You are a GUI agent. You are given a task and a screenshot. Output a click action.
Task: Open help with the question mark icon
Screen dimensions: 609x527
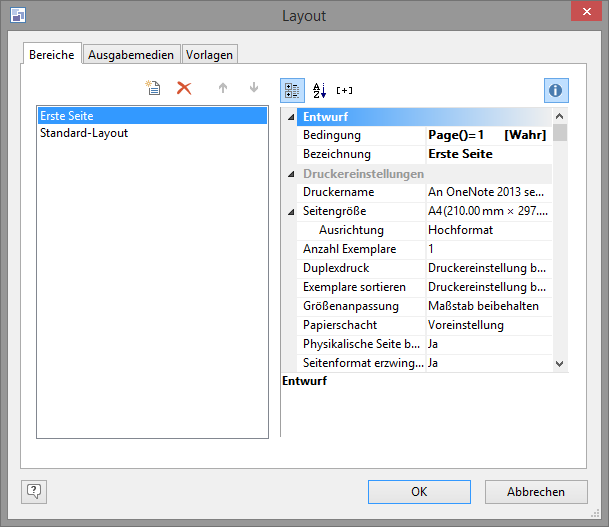pos(34,491)
